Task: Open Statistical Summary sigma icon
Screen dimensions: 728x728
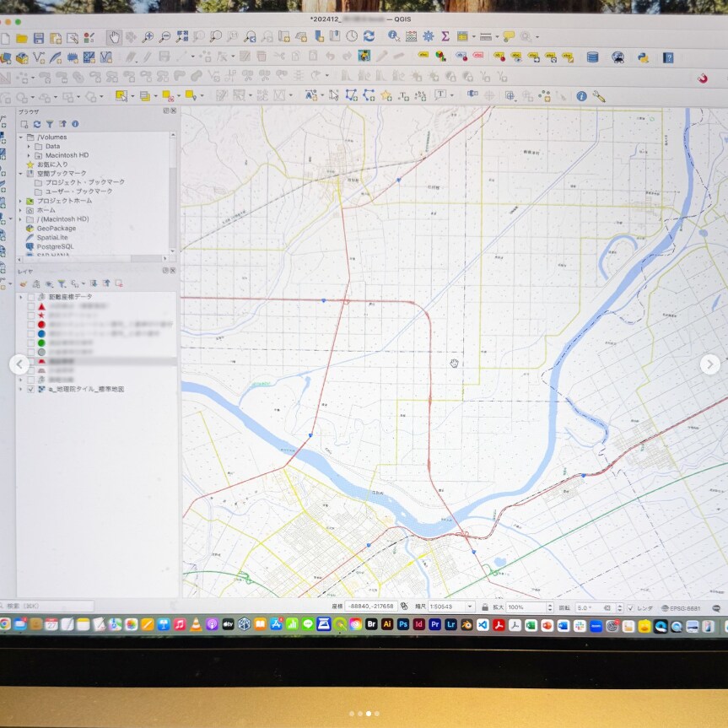Action: tap(445, 36)
